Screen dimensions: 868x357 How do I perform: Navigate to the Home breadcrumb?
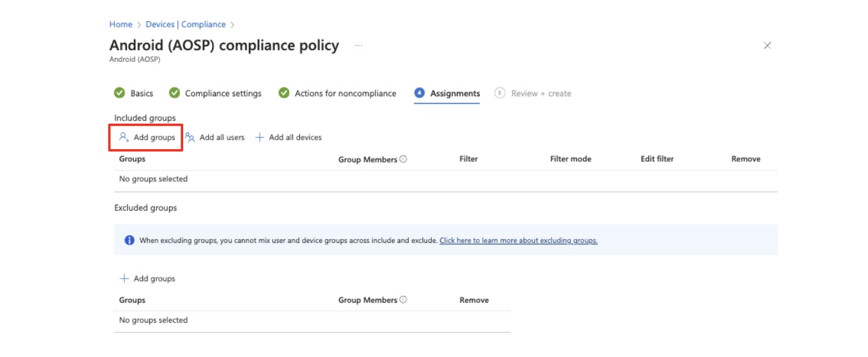[x=121, y=24]
